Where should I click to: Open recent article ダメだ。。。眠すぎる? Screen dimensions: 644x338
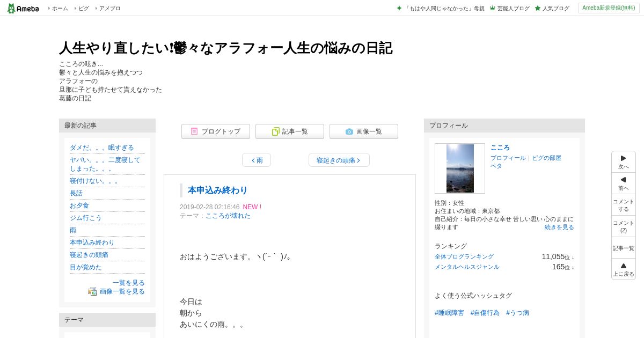coord(102,148)
